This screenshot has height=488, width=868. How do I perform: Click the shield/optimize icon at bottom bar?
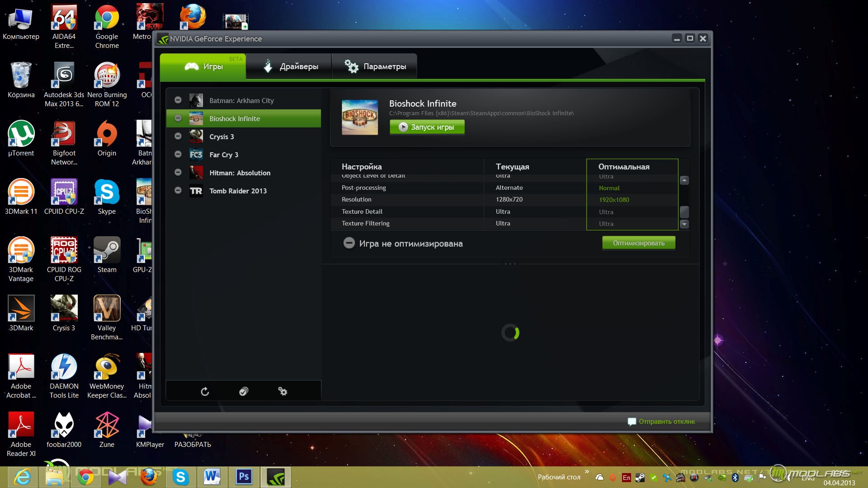click(243, 391)
